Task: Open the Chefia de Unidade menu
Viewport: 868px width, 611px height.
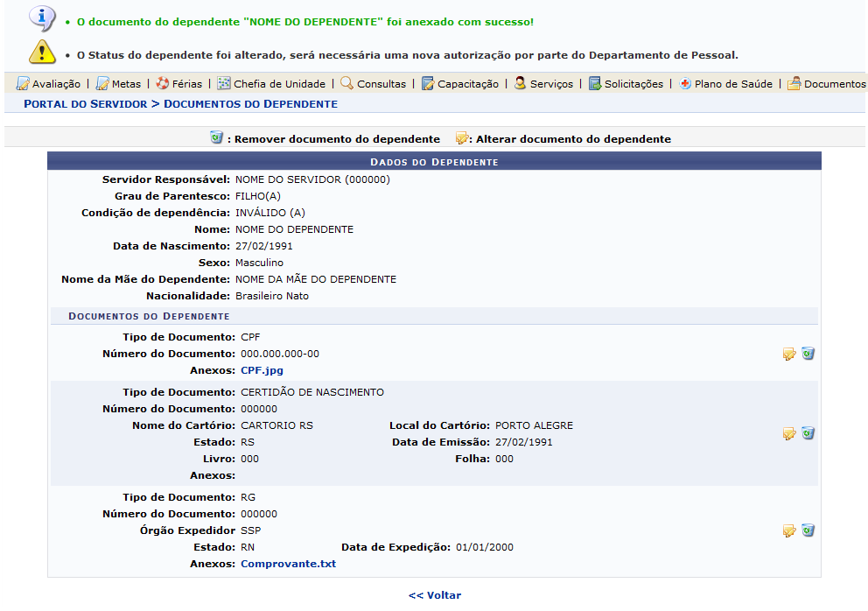Action: point(278,84)
